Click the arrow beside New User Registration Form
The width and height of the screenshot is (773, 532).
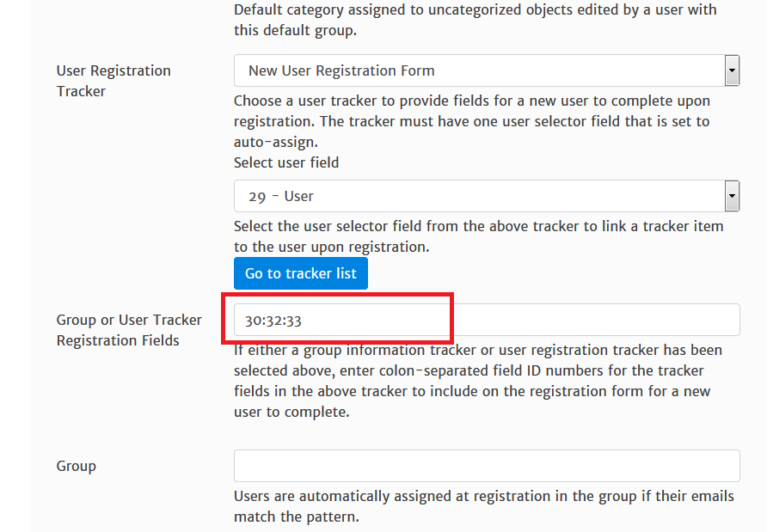tap(732, 70)
